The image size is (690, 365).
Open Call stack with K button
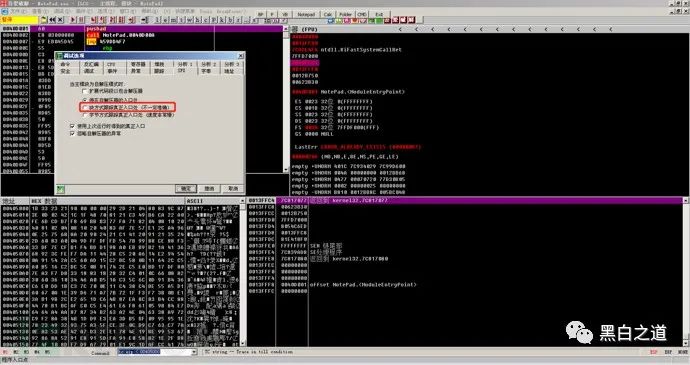tap(222, 20)
